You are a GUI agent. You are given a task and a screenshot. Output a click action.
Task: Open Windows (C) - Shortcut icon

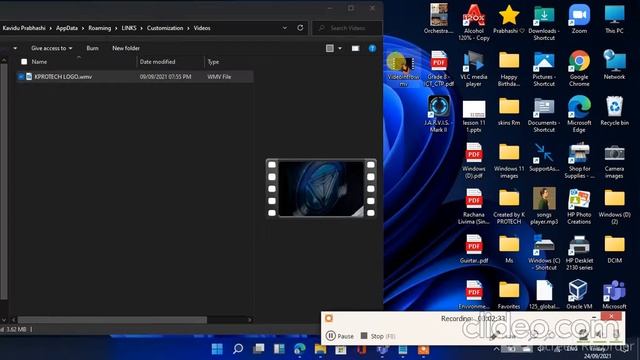(544, 252)
